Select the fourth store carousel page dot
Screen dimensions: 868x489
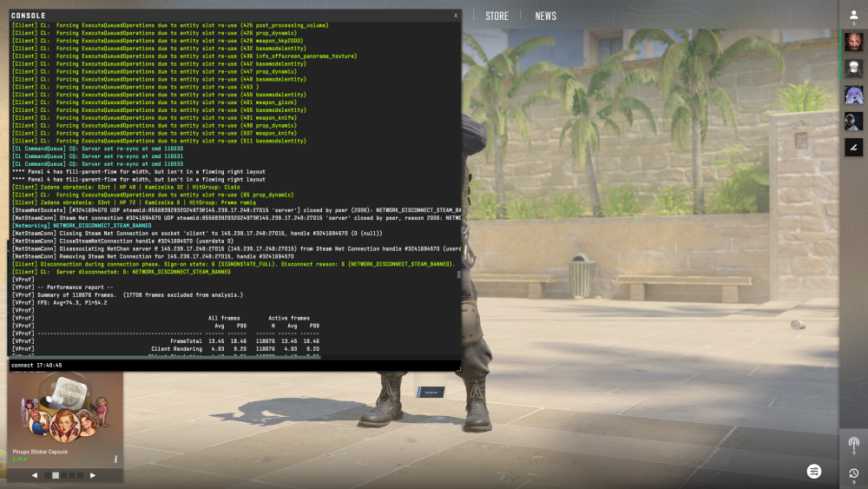click(x=71, y=475)
